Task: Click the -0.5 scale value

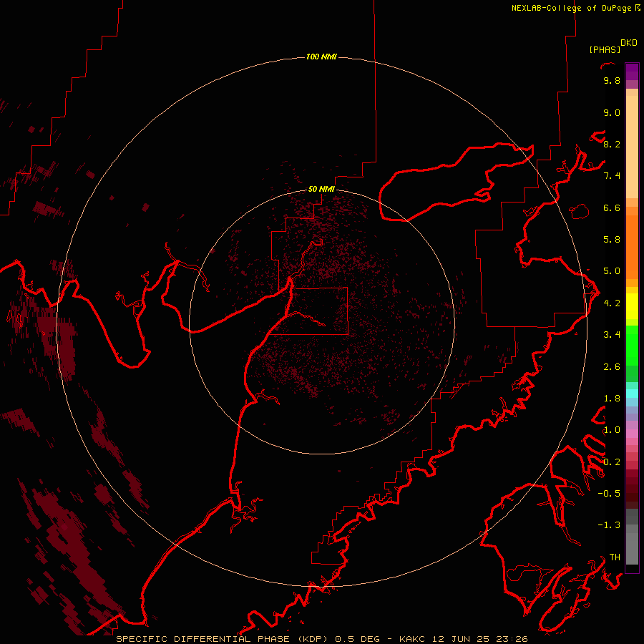Action: [609, 494]
